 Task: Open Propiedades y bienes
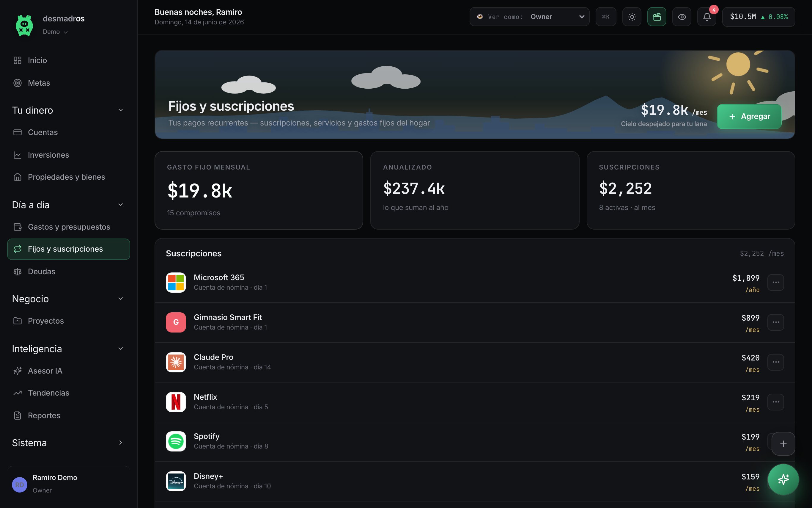(x=68, y=177)
